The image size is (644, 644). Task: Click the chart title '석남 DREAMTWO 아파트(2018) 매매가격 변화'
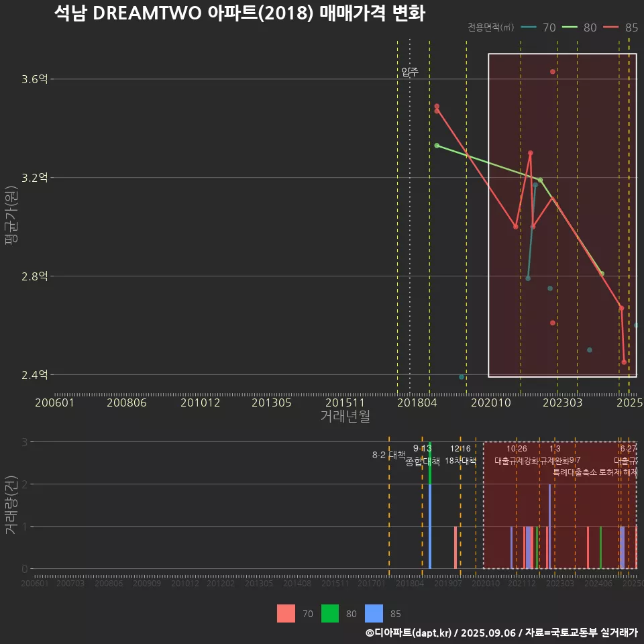239,13
